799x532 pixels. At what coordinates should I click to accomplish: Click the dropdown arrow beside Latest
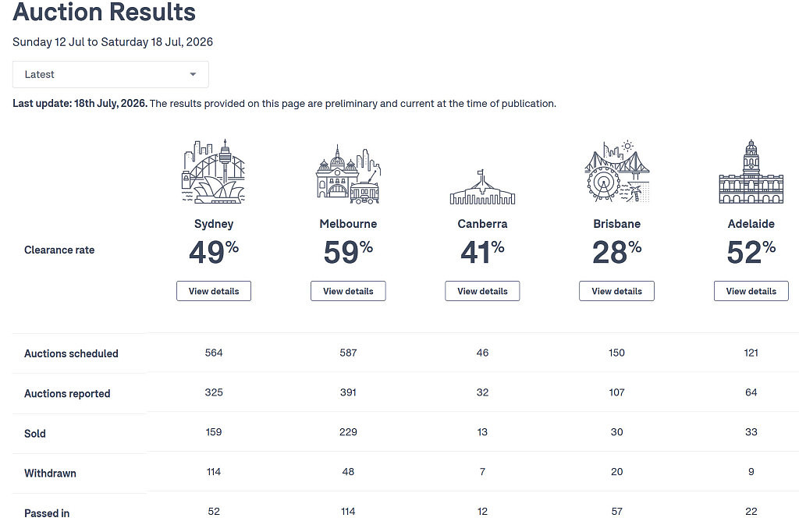(194, 74)
